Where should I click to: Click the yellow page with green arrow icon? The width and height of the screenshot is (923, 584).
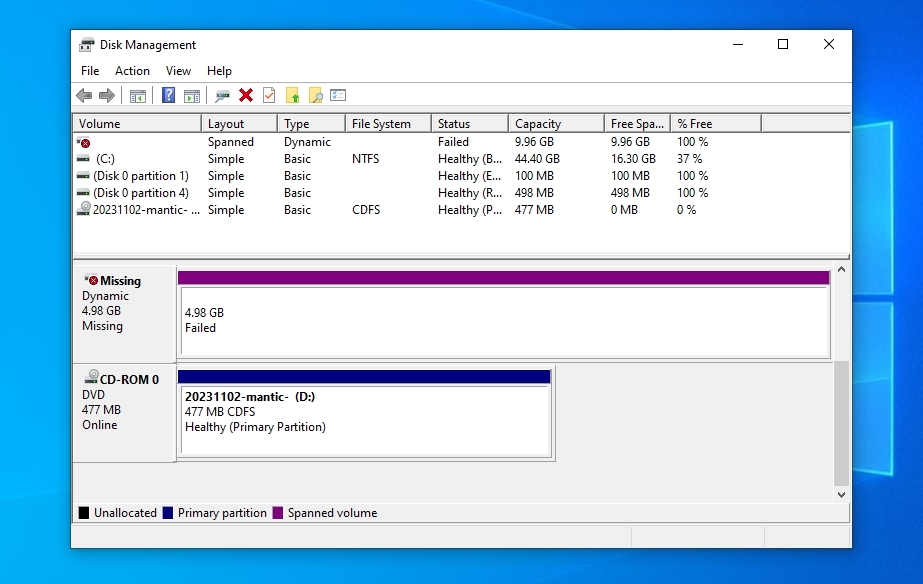pos(292,96)
